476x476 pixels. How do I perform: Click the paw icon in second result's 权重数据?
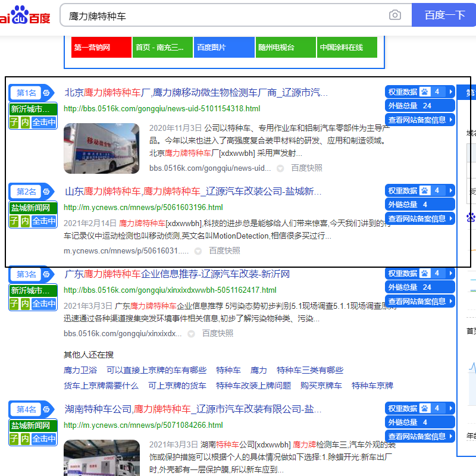click(x=425, y=190)
